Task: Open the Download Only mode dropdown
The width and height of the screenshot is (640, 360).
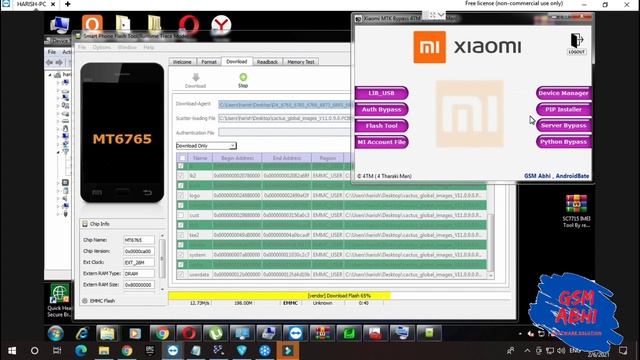Action: point(206,146)
